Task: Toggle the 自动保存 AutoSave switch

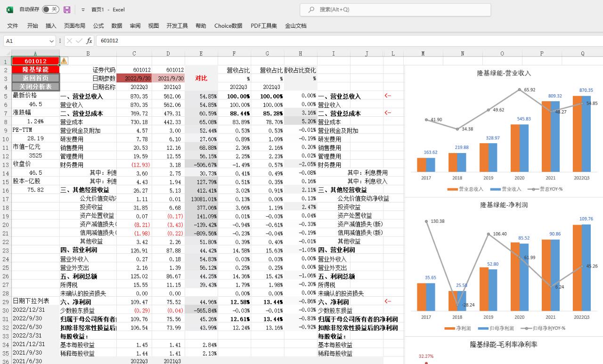Action: pyautogui.click(x=50, y=9)
